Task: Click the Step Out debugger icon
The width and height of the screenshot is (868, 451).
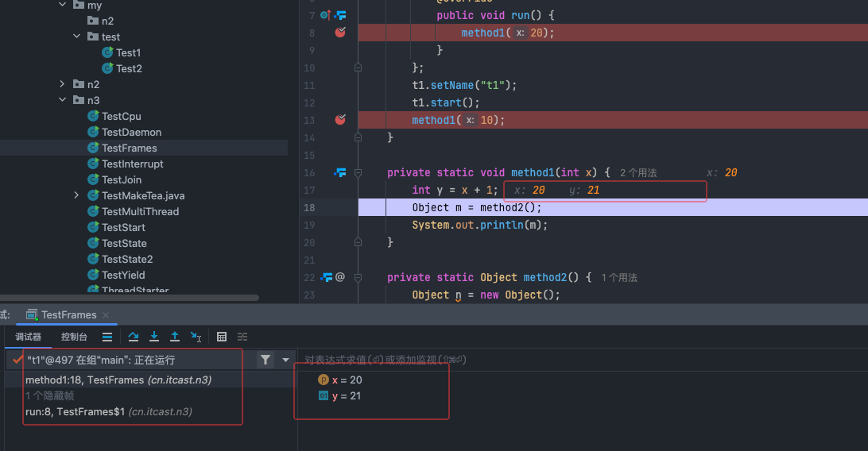Action: [175, 337]
